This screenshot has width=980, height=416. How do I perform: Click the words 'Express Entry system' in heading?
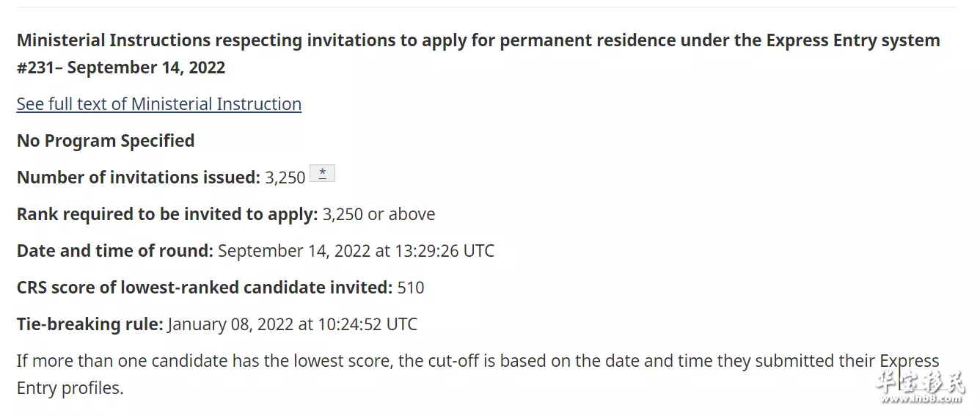coord(853,40)
